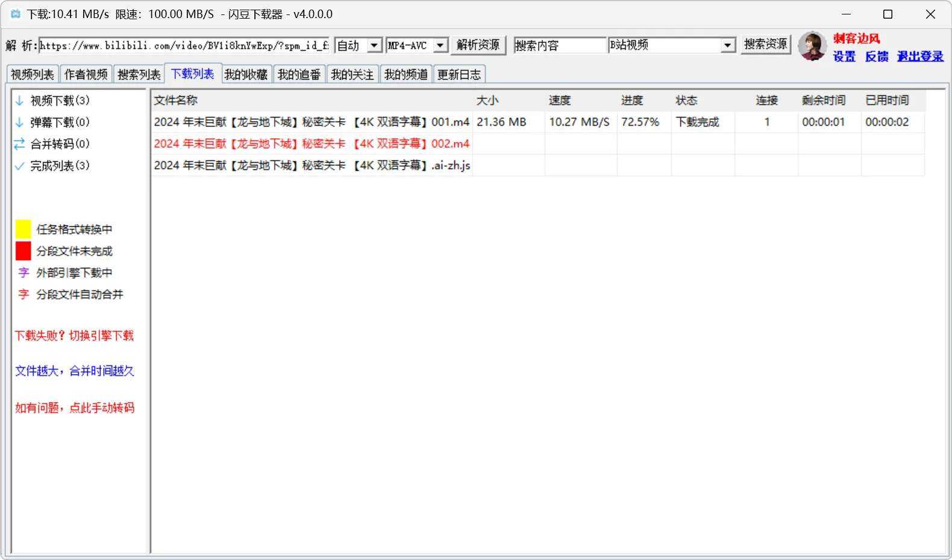Switch to the 作者视频 tab
Screen dimensions: 952x560
[86, 74]
